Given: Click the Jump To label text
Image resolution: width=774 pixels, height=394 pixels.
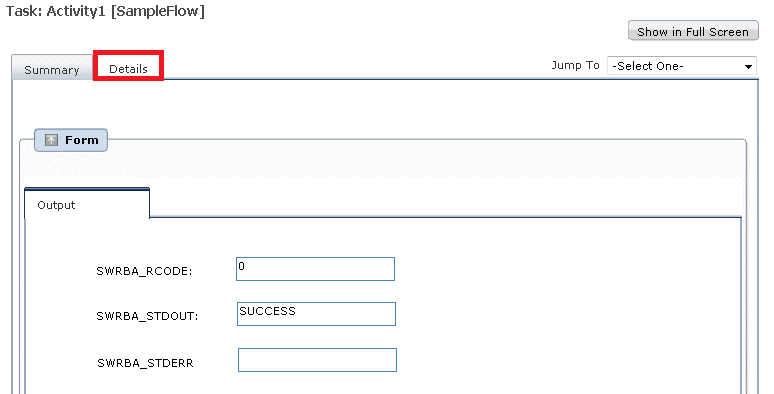Looking at the screenshot, I should 575,65.
